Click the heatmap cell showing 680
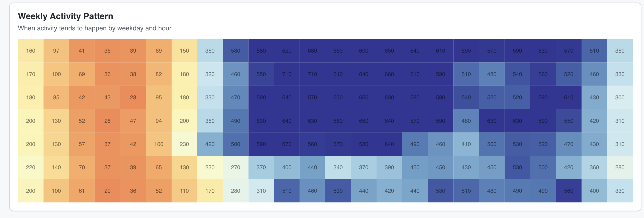The height and width of the screenshot is (218, 644). 312,51
